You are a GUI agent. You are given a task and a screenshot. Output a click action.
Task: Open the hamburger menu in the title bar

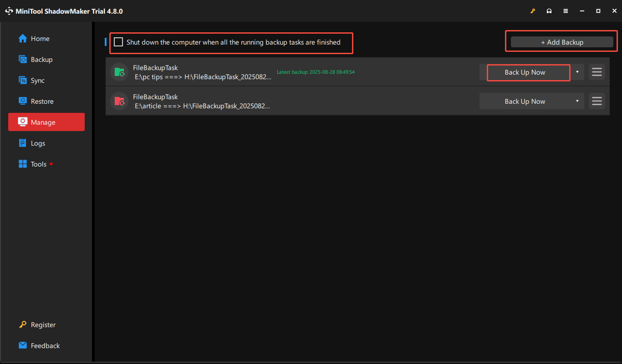tap(566, 10)
